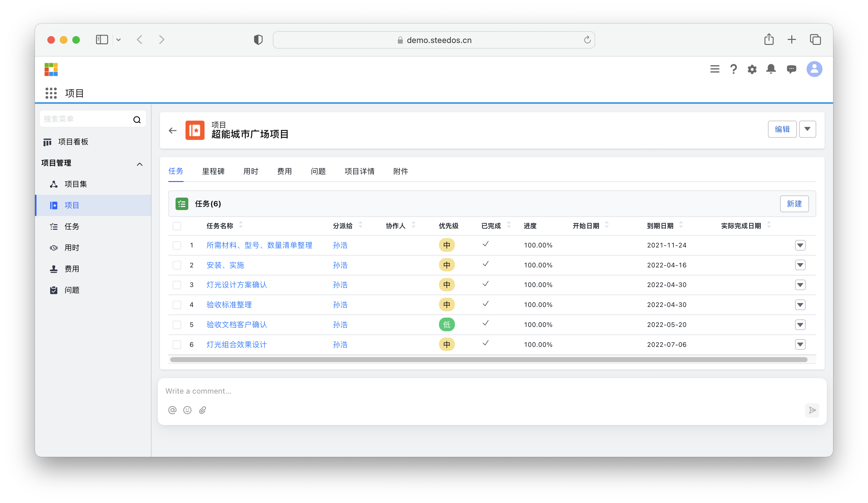This screenshot has width=868, height=503.
Task: Open row actions for 验收标准整理
Action: point(800,305)
